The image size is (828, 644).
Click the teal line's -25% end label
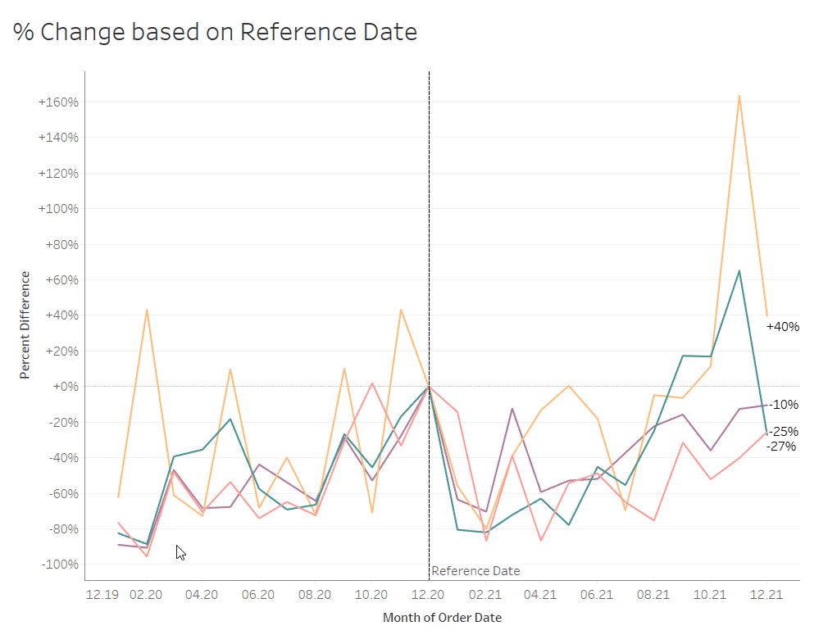click(784, 432)
